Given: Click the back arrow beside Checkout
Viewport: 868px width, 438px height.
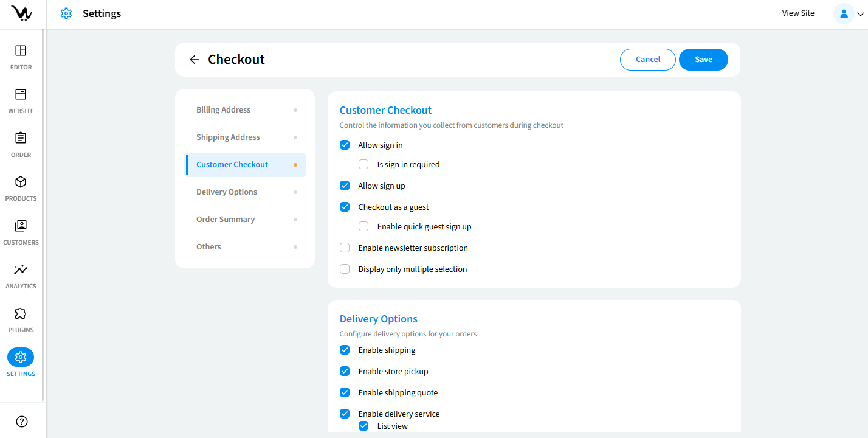Looking at the screenshot, I should (195, 60).
